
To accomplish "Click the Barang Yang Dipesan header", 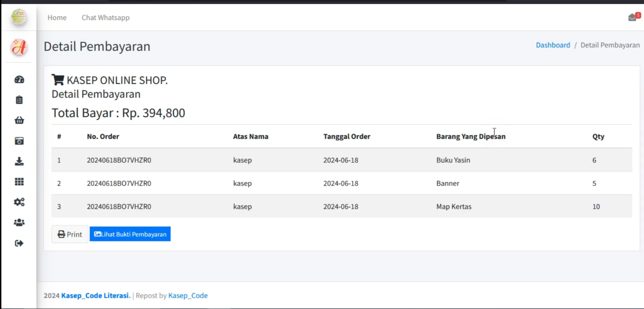I will point(471,136).
